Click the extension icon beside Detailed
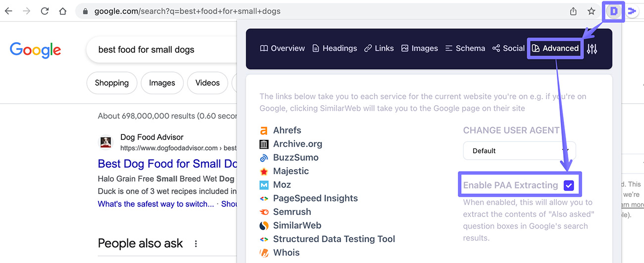 tap(632, 11)
